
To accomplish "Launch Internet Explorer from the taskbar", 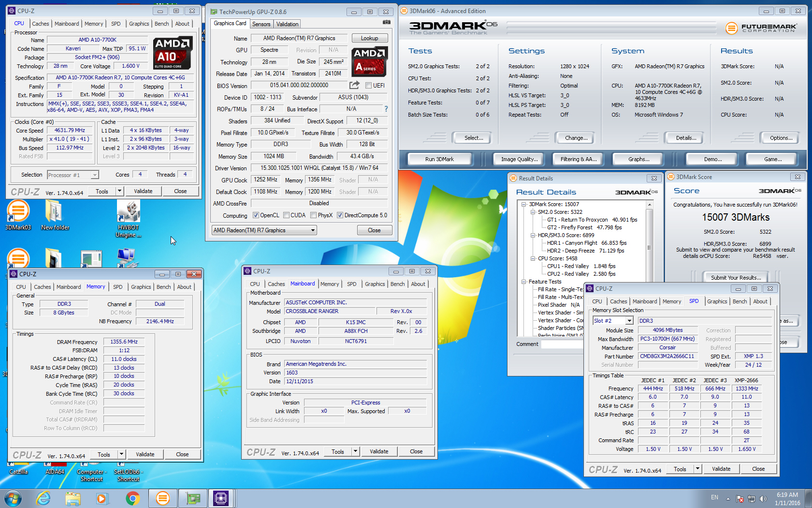I will click(x=43, y=498).
